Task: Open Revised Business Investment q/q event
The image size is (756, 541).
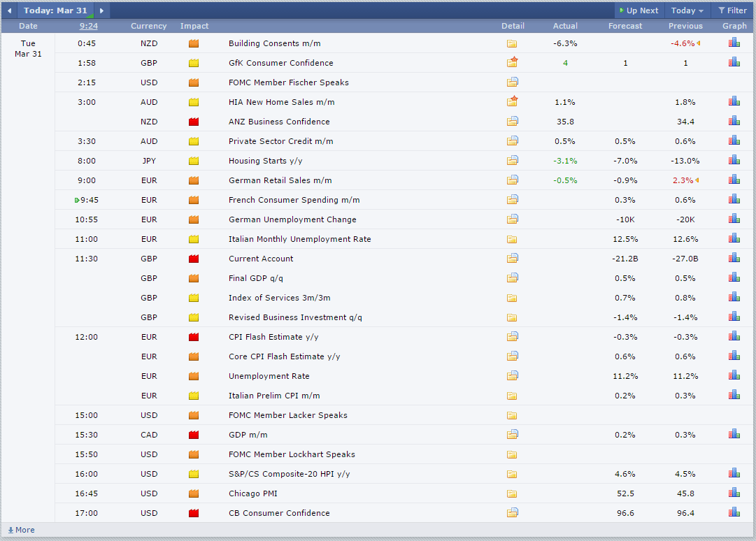Action: (x=295, y=317)
